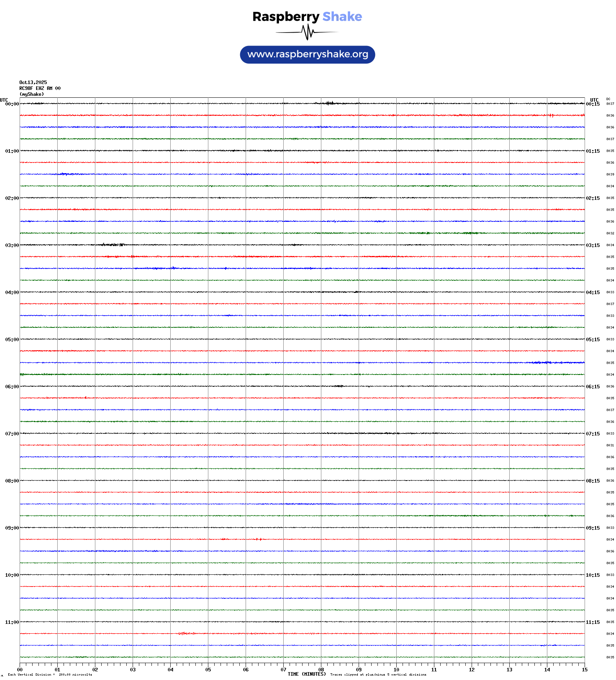Click the Oct13,2025 date label
The width and height of the screenshot is (616, 680).
point(33,82)
